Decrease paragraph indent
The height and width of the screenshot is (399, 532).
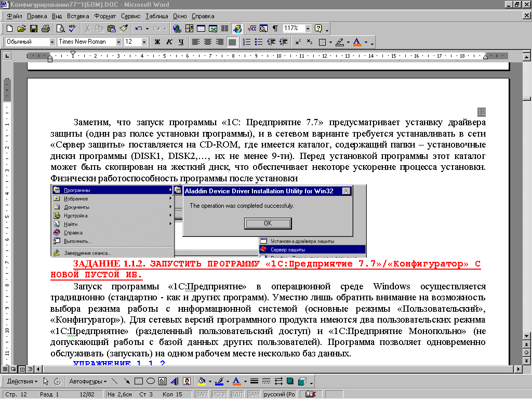click(271, 42)
